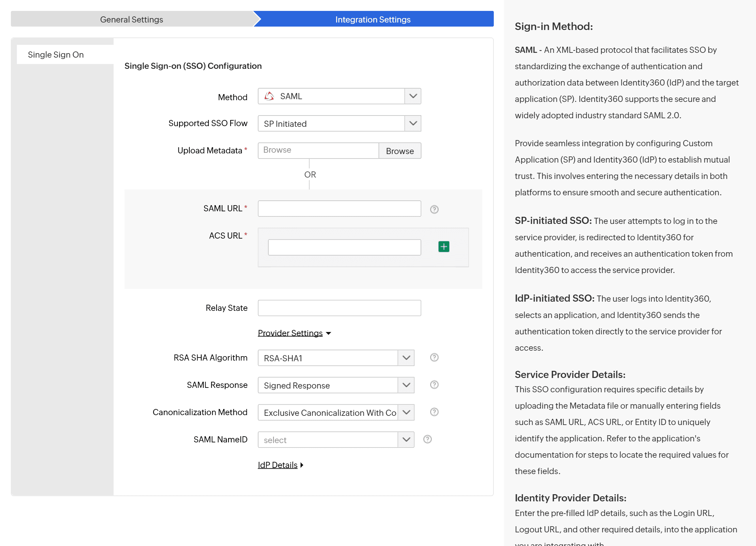Click the SAML URL help icon

pos(434,209)
